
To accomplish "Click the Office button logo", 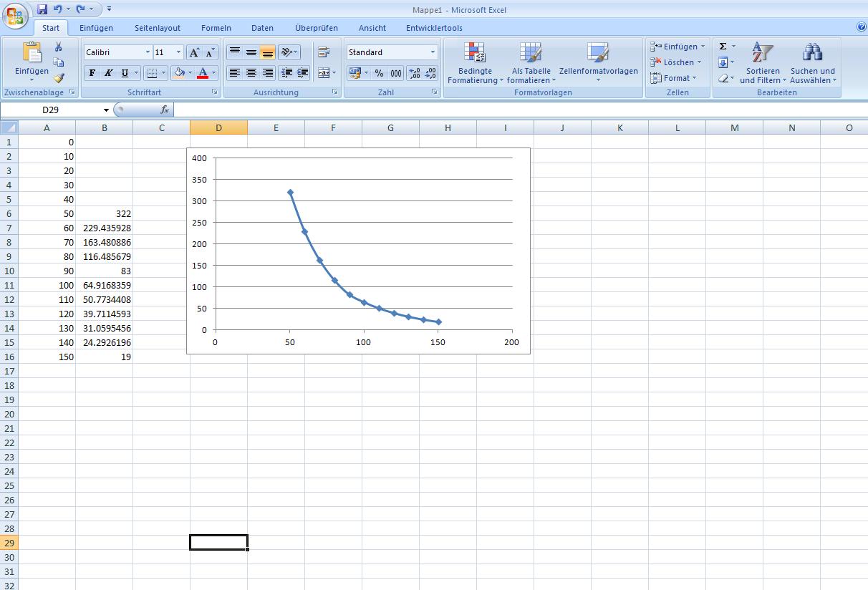I will pos(15,15).
